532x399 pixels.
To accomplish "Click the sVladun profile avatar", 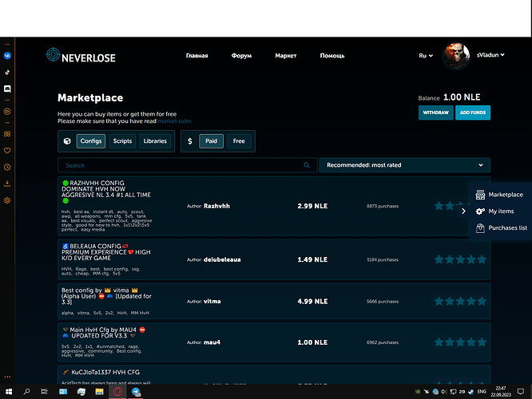I will pos(456,56).
